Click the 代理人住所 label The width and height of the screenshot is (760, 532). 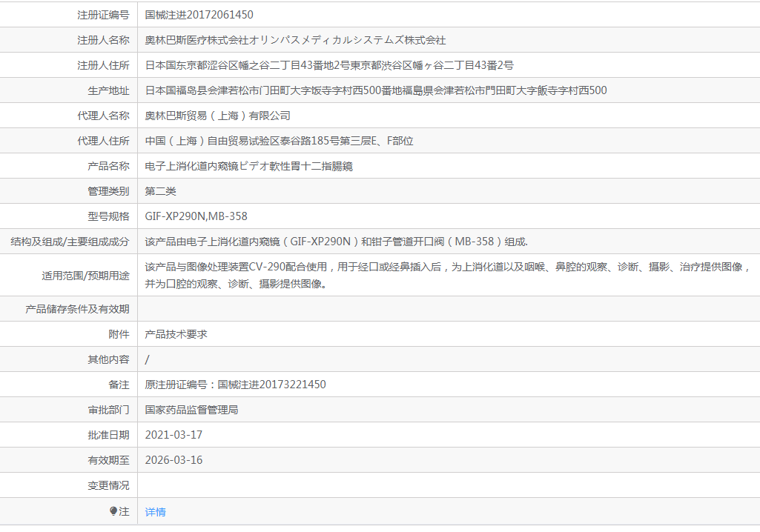(x=103, y=141)
